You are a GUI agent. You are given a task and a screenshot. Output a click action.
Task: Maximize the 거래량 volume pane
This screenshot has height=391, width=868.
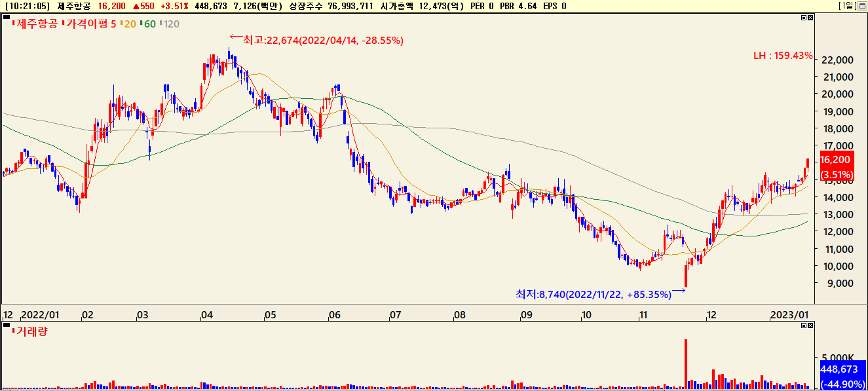(804, 326)
